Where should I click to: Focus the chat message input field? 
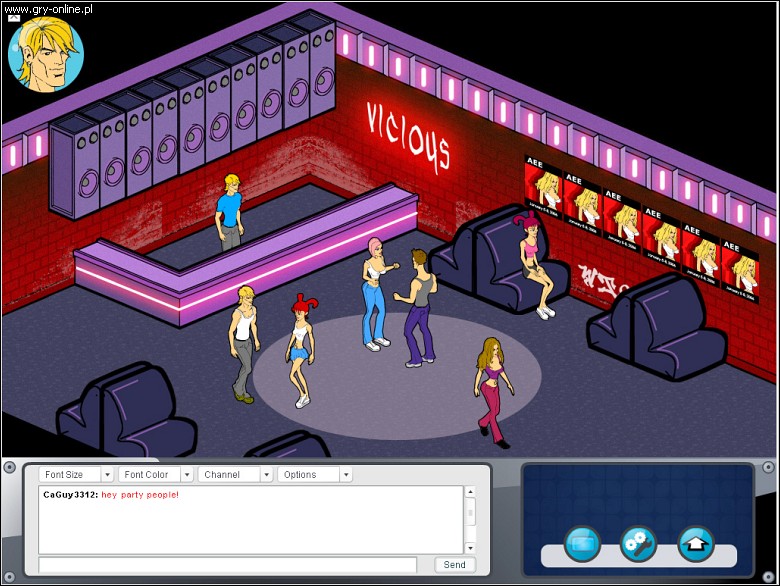tap(227, 565)
